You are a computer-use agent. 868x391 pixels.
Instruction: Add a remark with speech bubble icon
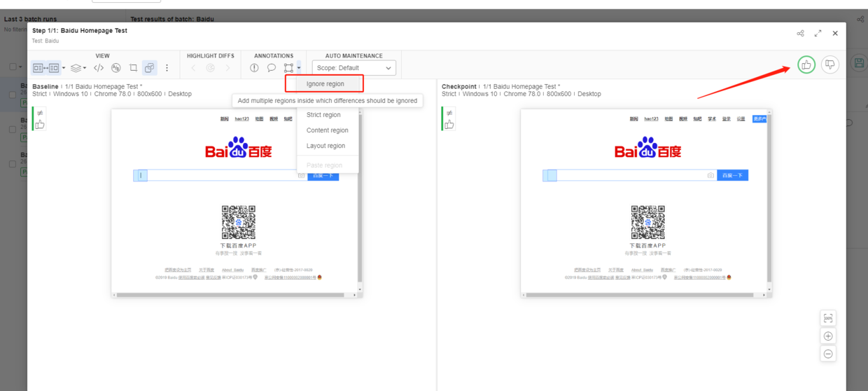272,68
